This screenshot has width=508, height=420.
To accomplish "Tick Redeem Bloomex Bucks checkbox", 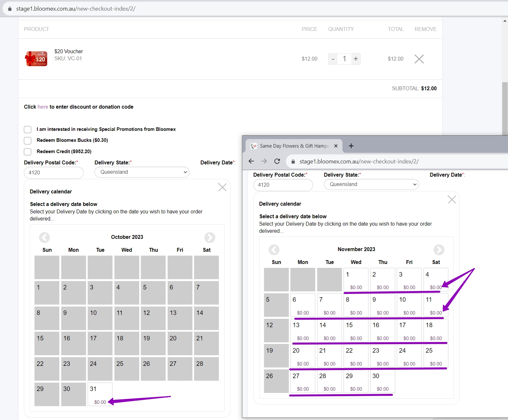I will pos(28,141).
